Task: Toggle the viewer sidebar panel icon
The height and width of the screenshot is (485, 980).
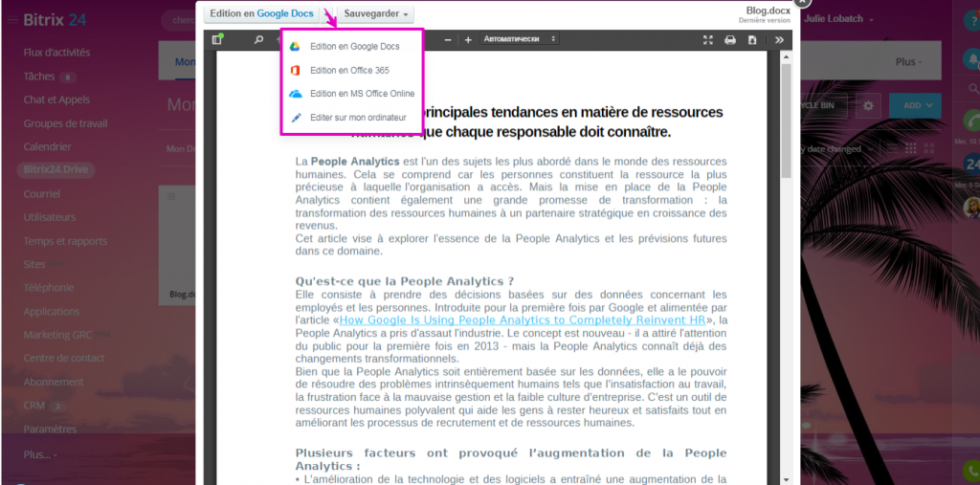Action: click(217, 40)
